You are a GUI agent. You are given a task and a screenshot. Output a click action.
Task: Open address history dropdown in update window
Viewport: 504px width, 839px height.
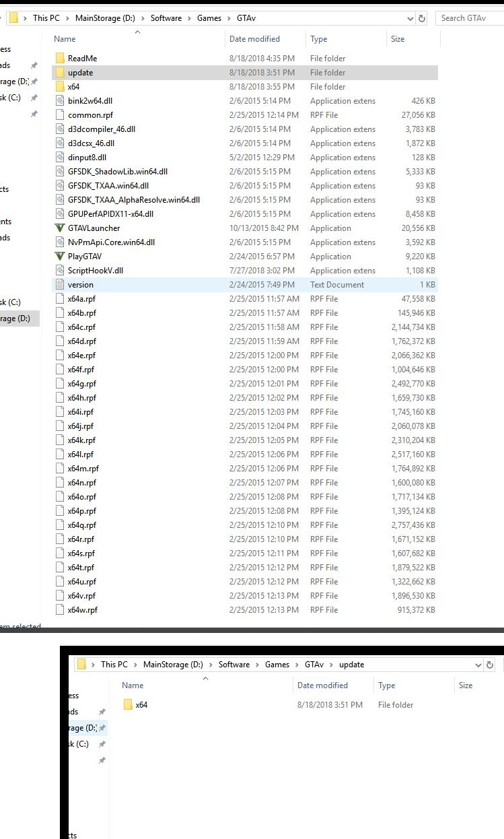pos(479,665)
